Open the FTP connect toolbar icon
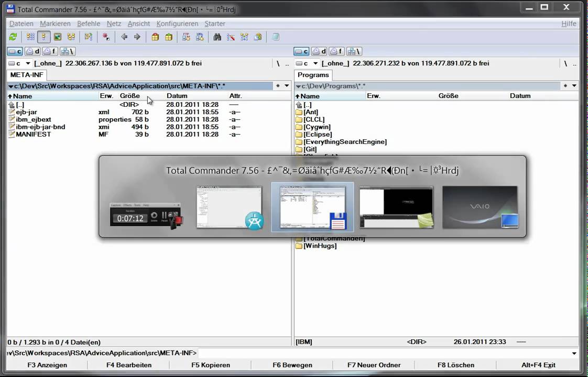Screen dimensions: 588x377 [x=186, y=37]
